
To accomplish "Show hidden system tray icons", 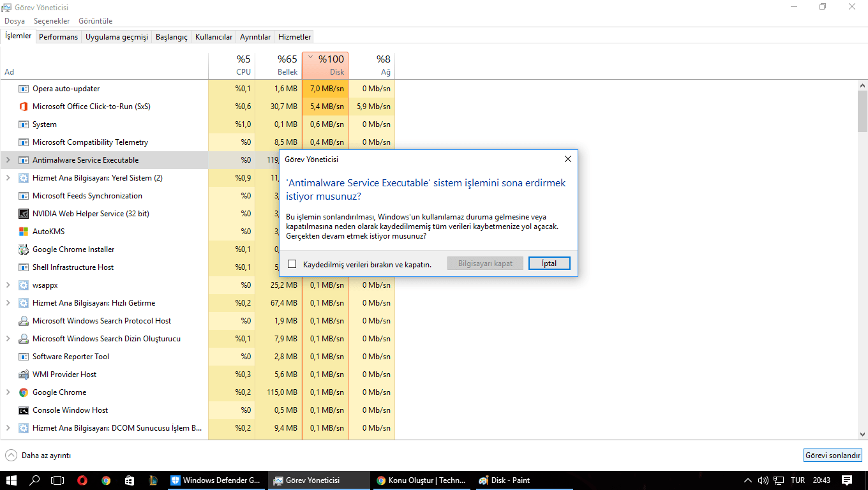I will point(748,480).
